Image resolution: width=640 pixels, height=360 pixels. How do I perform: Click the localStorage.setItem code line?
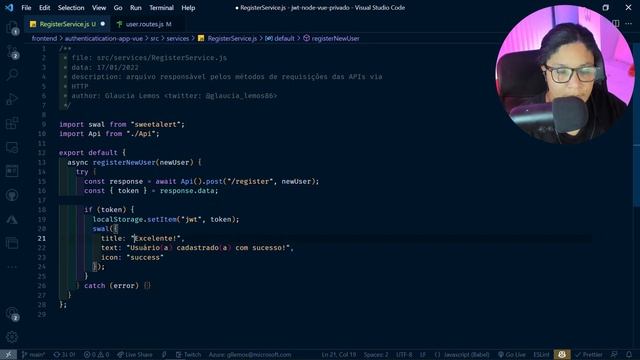click(x=166, y=220)
